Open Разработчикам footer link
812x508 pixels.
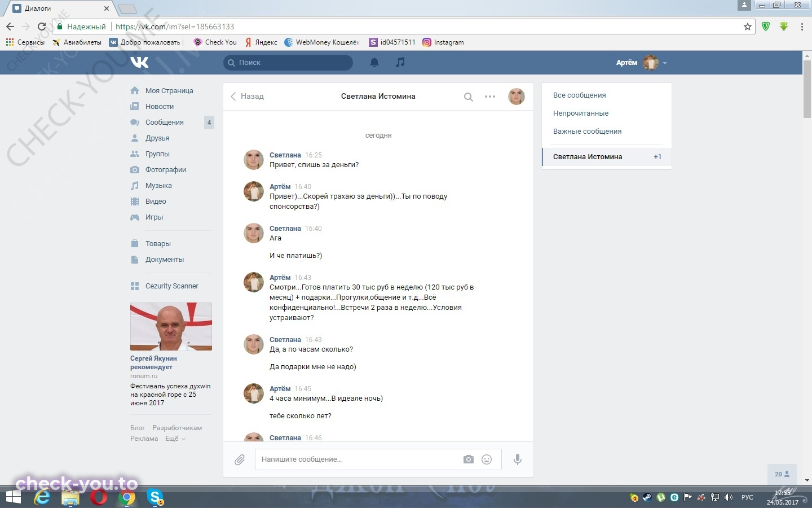pos(177,428)
